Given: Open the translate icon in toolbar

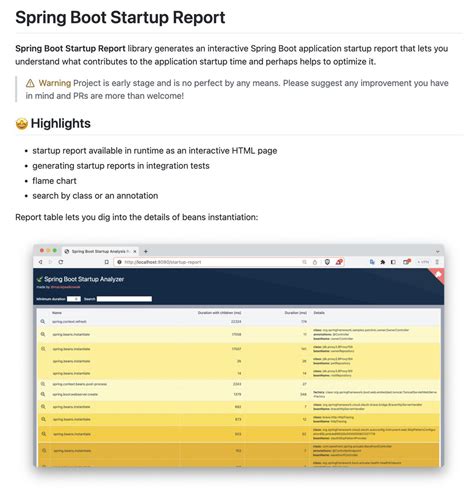Looking at the screenshot, I should 372,262.
